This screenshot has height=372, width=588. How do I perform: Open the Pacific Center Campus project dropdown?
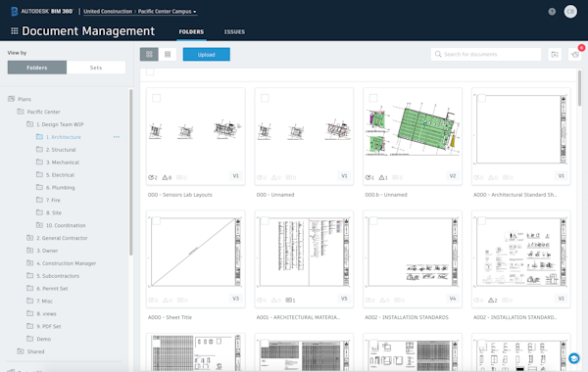tap(167, 12)
